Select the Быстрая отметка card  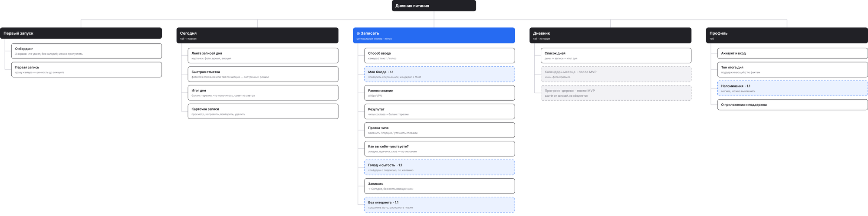point(263,74)
